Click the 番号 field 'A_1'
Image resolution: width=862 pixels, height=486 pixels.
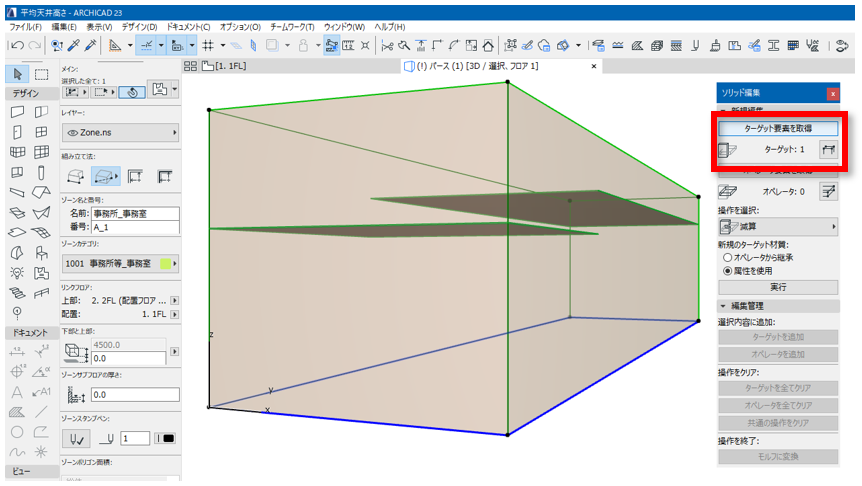point(135,227)
